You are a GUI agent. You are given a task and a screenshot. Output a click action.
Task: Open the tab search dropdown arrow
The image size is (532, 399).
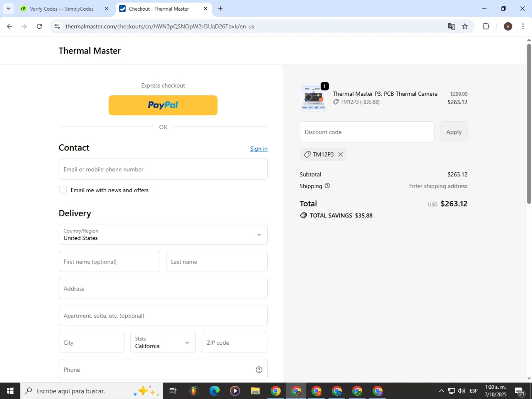pos(9,9)
